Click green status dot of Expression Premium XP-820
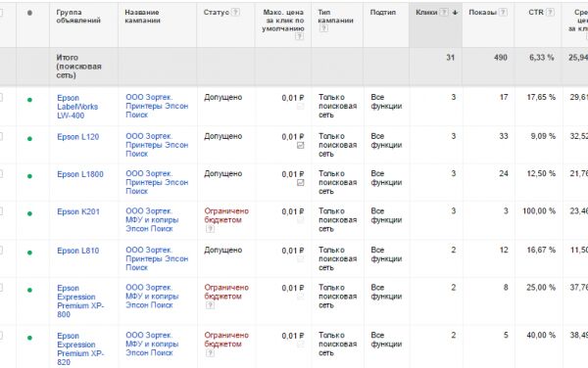This screenshot has width=588, height=368. (x=29, y=338)
